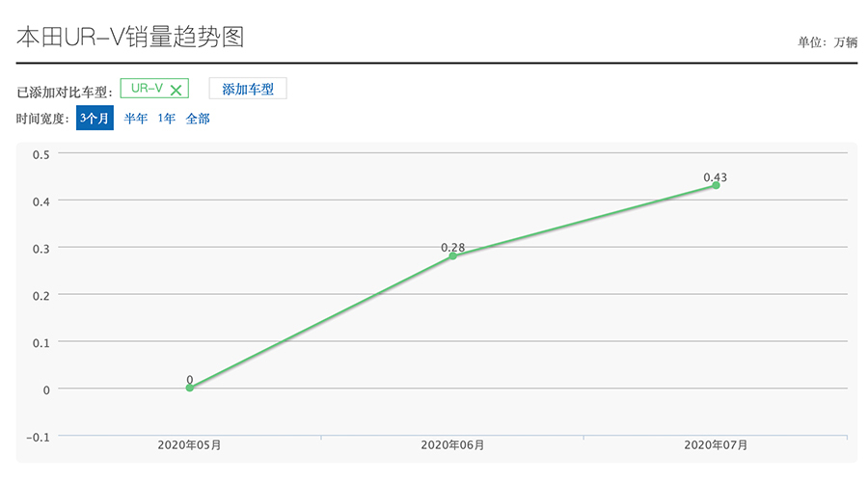Viewport: 868px width, 482px height.
Task: Click the 0.3 y-axis value
Action: (41, 249)
